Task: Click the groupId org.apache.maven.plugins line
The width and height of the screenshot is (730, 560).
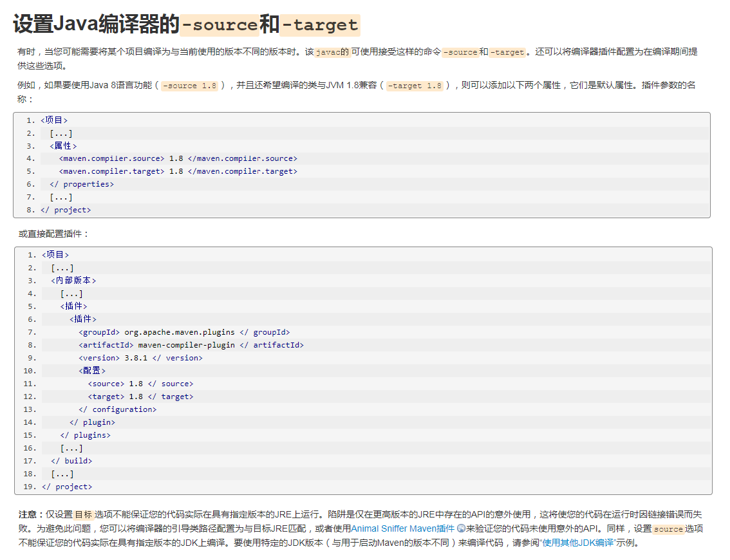Action: 184,332
